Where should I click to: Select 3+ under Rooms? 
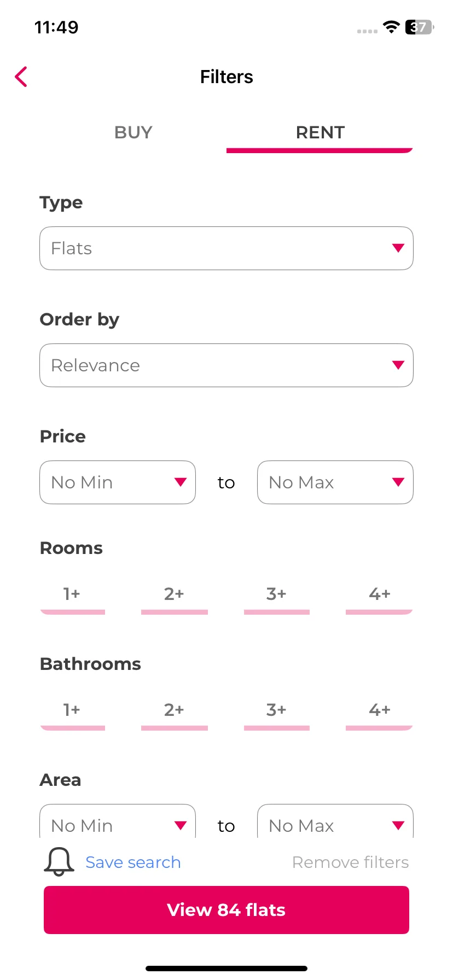click(277, 598)
